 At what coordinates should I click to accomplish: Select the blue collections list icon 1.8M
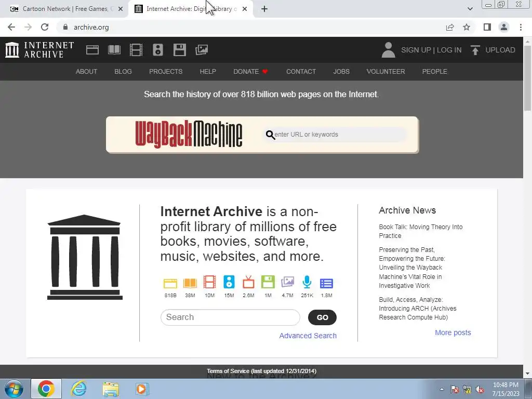tap(326, 283)
